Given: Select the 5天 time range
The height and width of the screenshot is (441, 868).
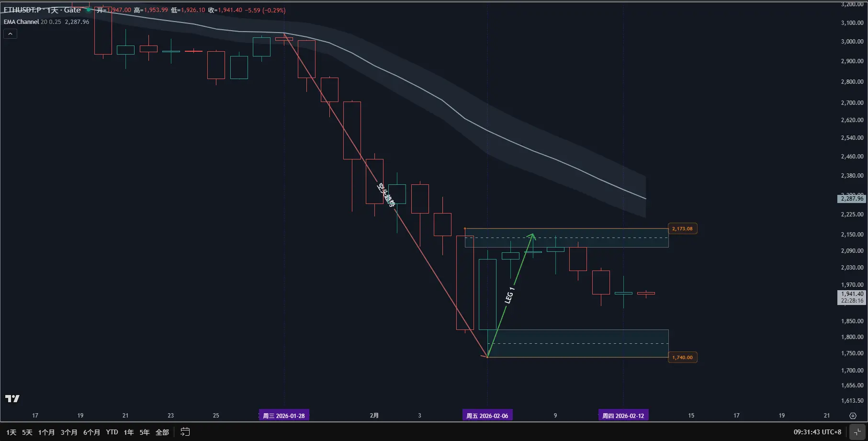Looking at the screenshot, I should [27, 432].
